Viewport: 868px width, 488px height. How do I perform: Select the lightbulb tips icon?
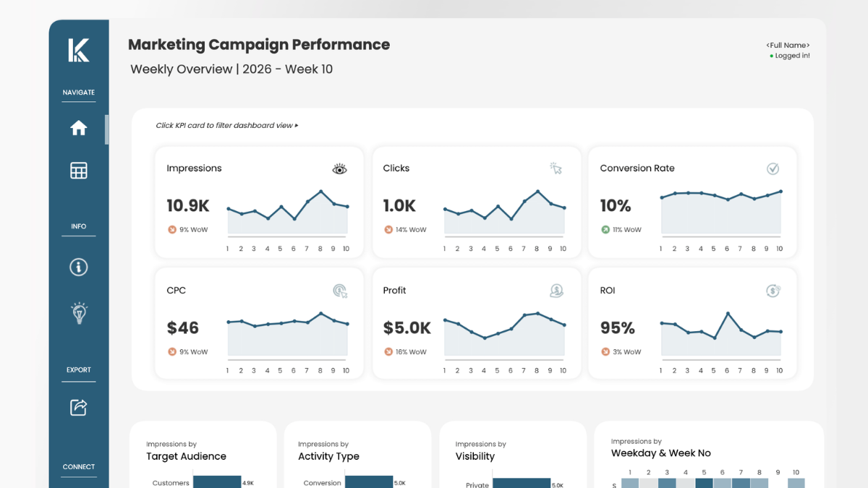tap(79, 312)
